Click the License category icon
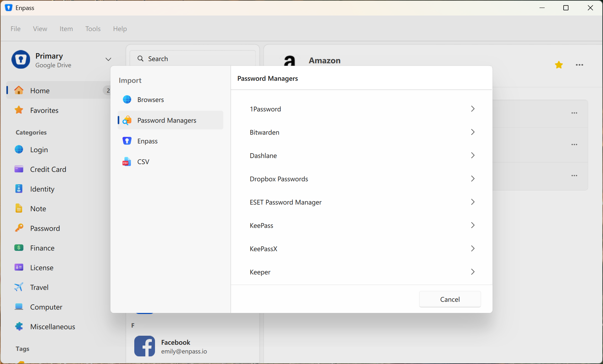This screenshot has width=603, height=364. [x=19, y=267]
